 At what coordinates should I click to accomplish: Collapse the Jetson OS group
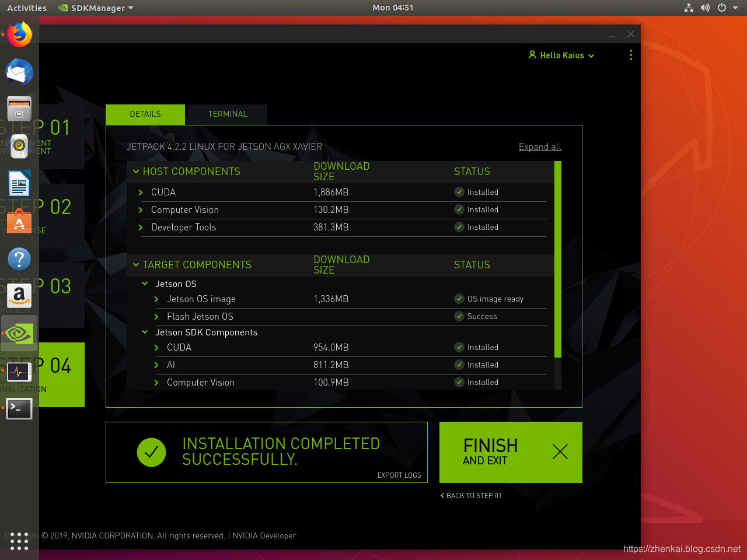(145, 284)
